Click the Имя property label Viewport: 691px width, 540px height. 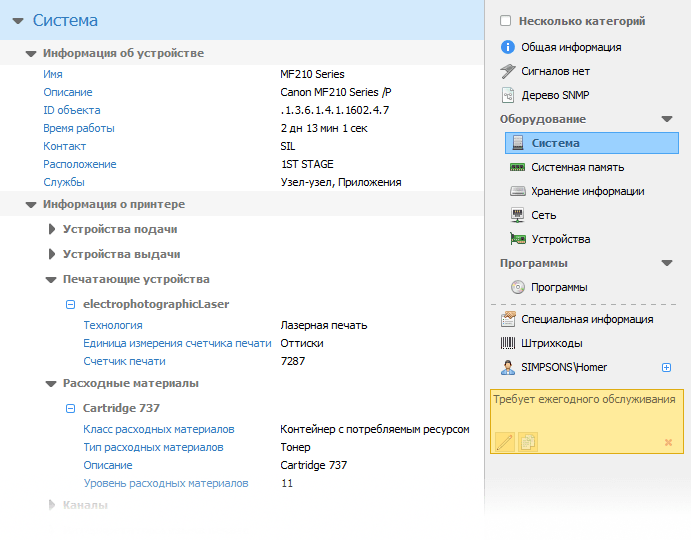[x=53, y=74]
